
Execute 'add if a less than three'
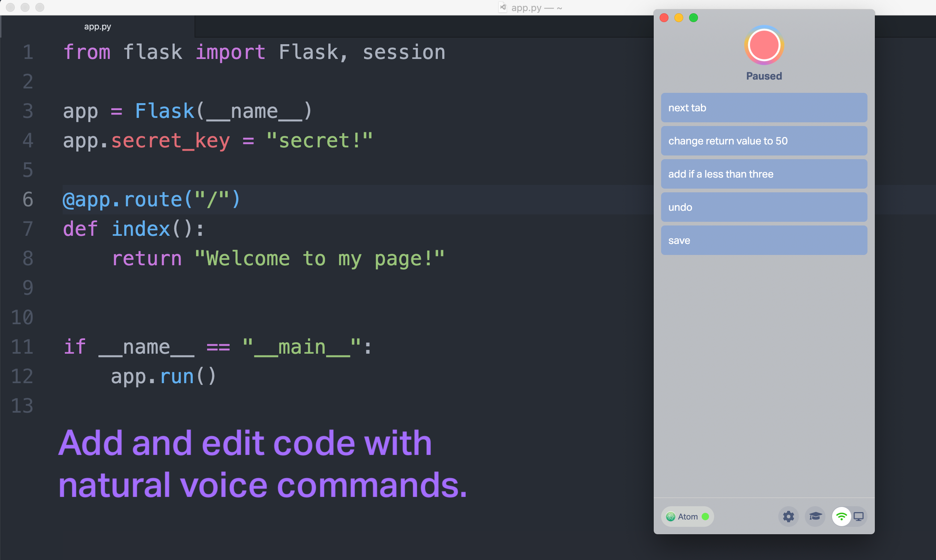point(764,174)
